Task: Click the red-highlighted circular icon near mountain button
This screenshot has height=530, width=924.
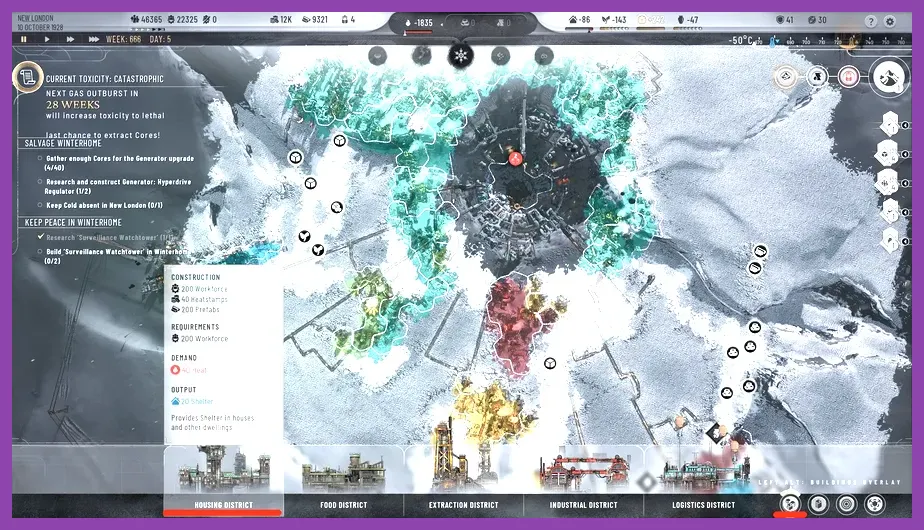Action: pos(848,77)
